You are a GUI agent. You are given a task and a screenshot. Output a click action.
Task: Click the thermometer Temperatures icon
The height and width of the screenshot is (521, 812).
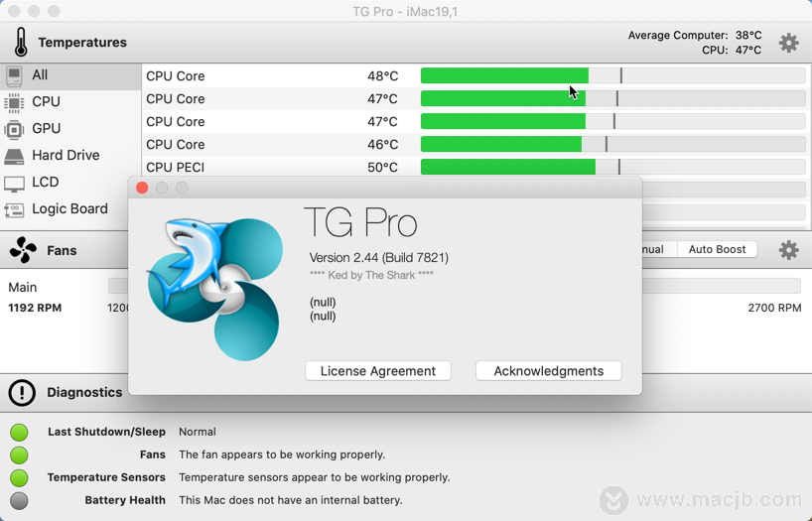point(21,42)
